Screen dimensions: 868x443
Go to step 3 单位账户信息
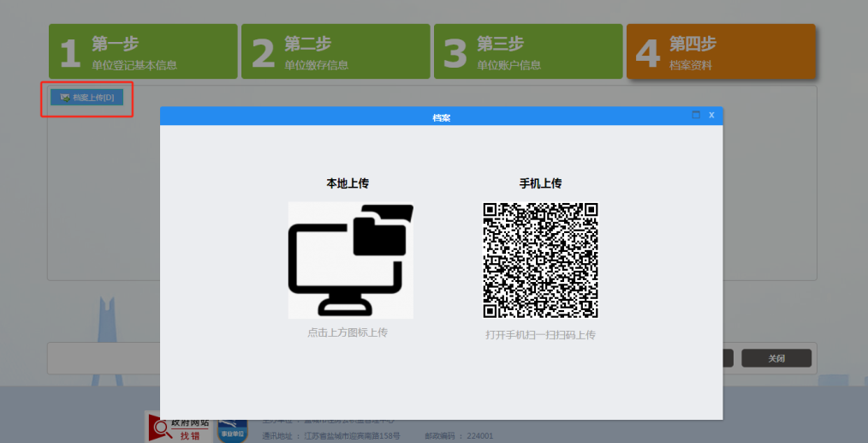[x=528, y=51]
